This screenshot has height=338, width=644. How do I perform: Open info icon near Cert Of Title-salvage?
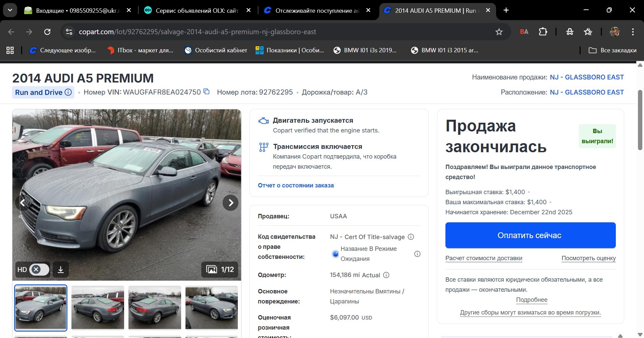(411, 236)
